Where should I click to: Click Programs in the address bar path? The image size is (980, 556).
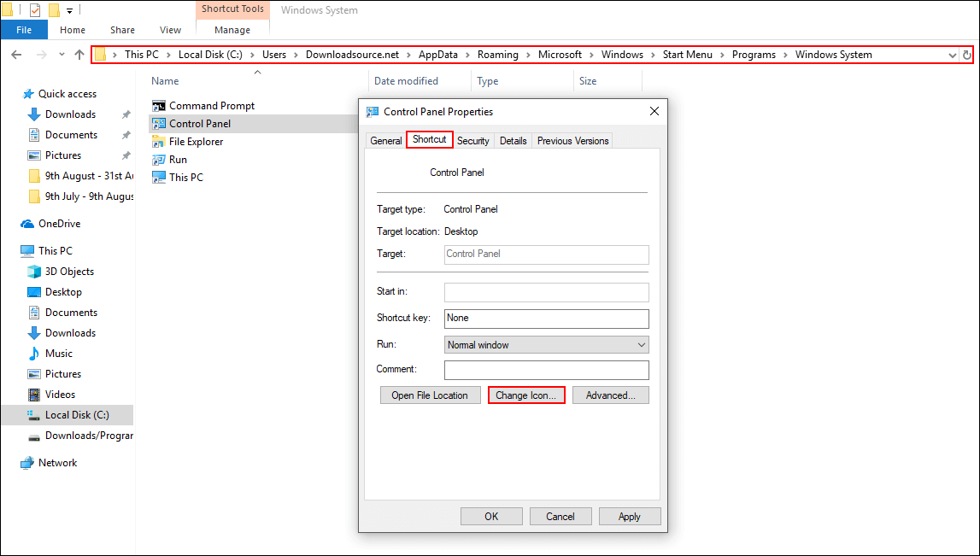pos(754,55)
